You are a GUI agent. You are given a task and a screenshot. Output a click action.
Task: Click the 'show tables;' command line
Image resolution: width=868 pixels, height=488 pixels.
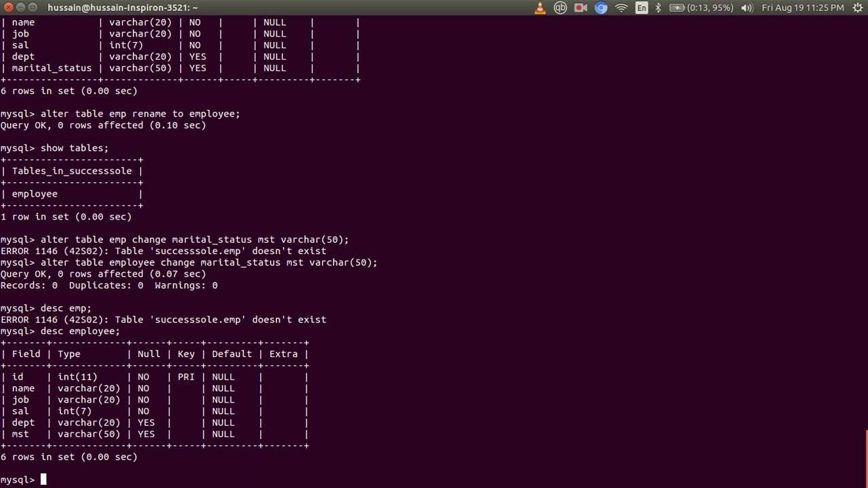pyautogui.click(x=75, y=148)
